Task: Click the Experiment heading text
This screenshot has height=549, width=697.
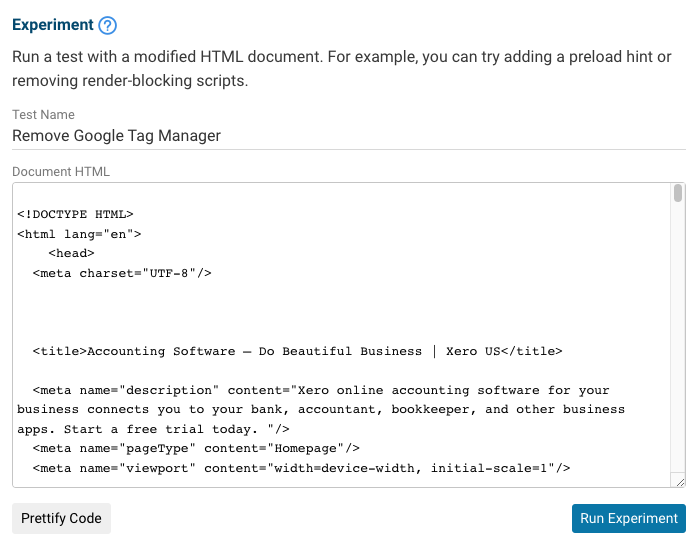Action: tap(53, 25)
